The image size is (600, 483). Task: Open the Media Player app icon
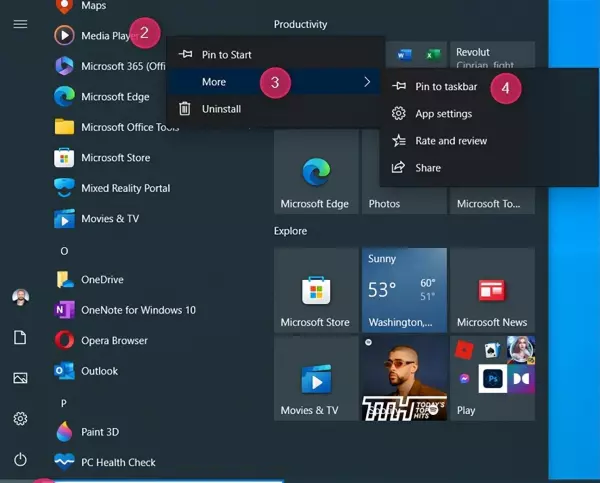tap(64, 35)
